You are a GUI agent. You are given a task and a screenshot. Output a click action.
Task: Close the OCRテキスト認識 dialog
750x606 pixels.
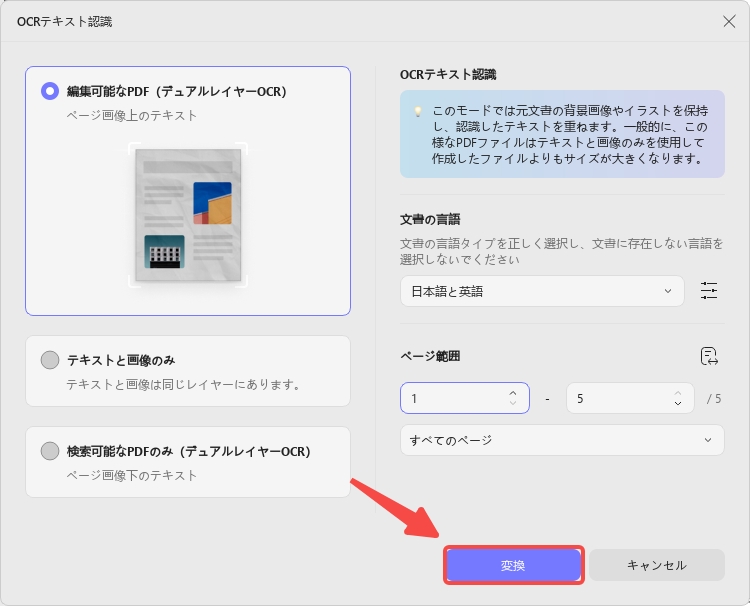729,22
